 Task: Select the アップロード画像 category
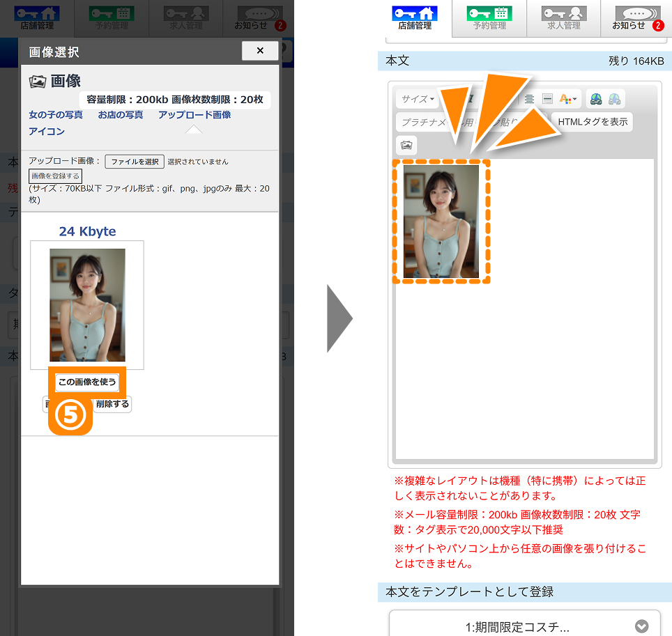194,115
